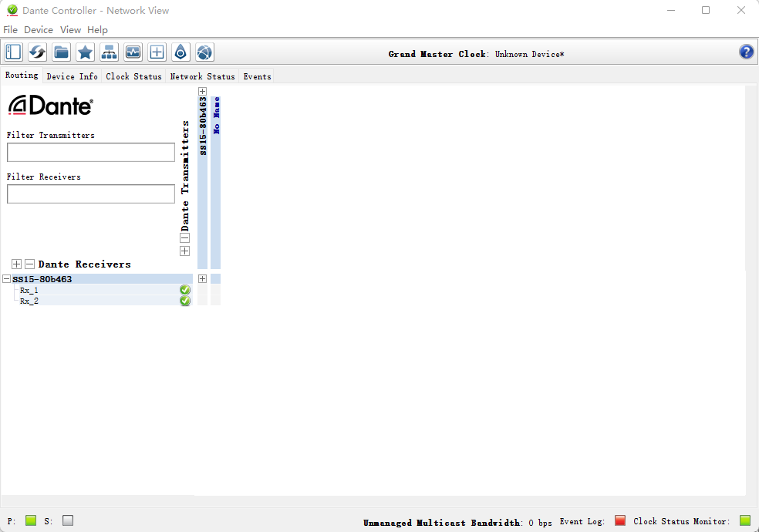The image size is (759, 532).
Task: Expand all Dante Receivers with plus button
Action: [x=16, y=264]
